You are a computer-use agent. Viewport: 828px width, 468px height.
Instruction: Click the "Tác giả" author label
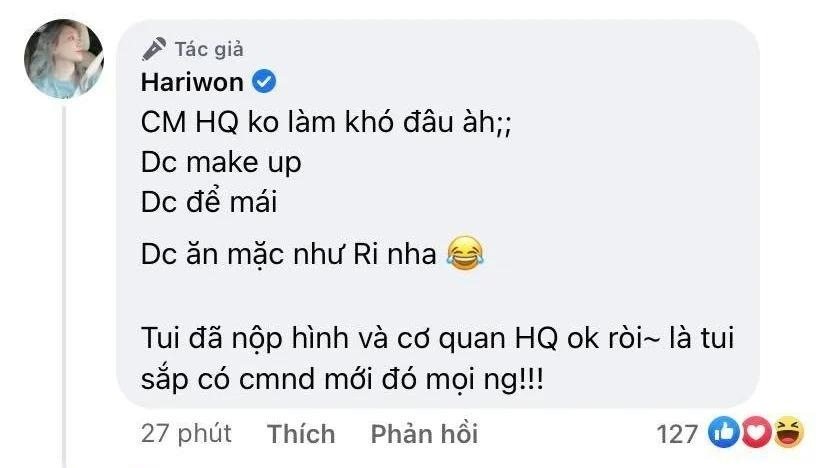coord(208,48)
